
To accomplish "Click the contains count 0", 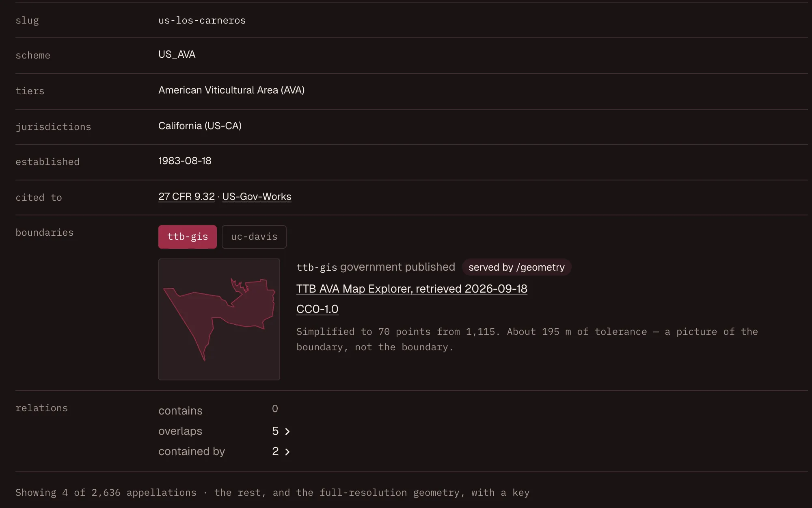I will (275, 409).
